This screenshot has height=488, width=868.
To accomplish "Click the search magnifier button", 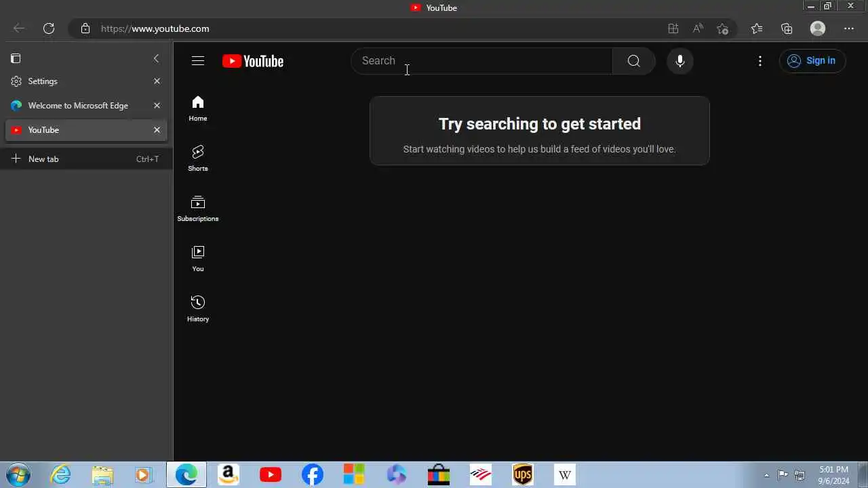I will (633, 61).
